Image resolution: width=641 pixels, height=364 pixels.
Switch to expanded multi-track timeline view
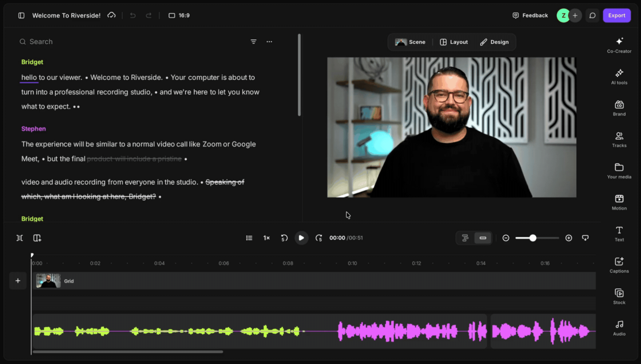coord(465,238)
